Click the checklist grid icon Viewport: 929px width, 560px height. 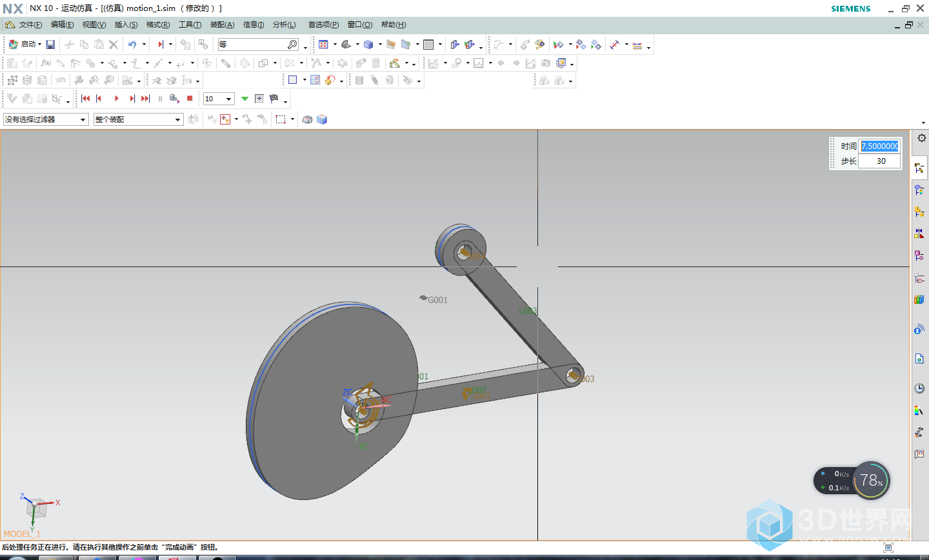(315, 80)
